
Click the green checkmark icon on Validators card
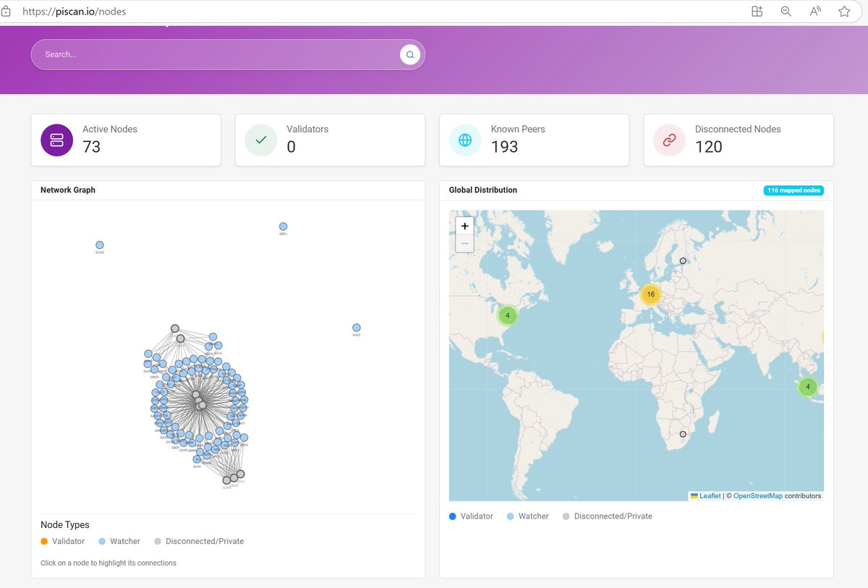tap(261, 140)
